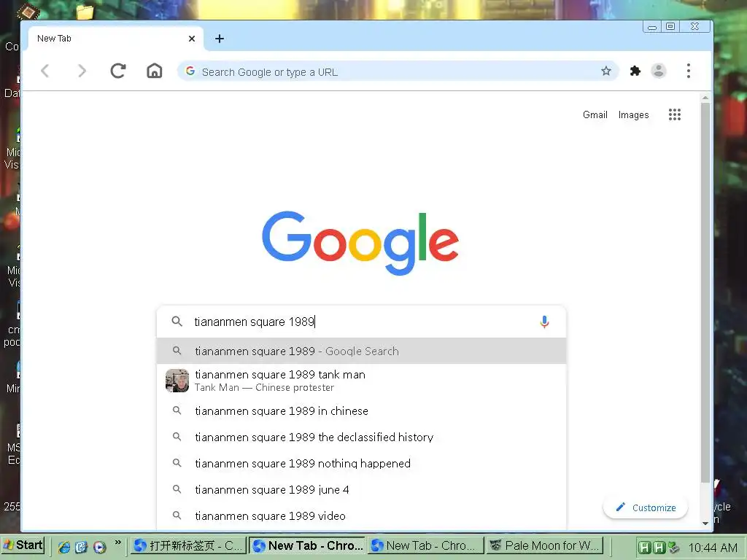The image size is (747, 560).
Task: Maximize the Chrome window
Action: click(670, 27)
